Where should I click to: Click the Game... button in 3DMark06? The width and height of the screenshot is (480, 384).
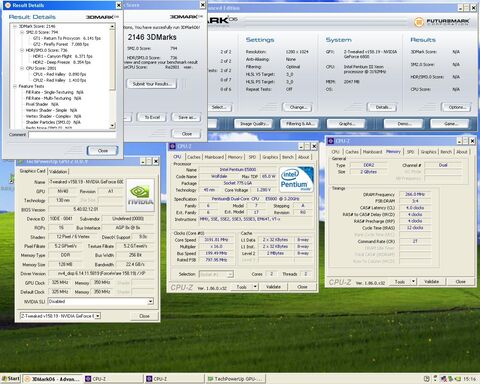click(x=450, y=124)
